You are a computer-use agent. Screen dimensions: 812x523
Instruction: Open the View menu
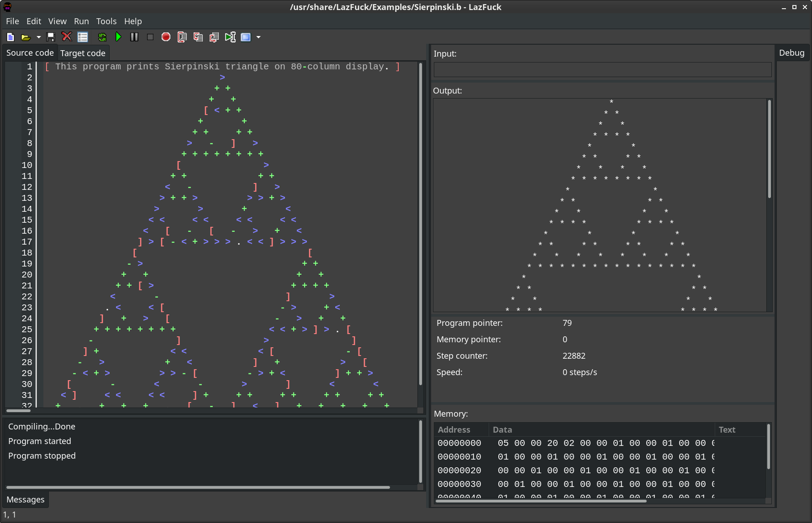pyautogui.click(x=58, y=21)
